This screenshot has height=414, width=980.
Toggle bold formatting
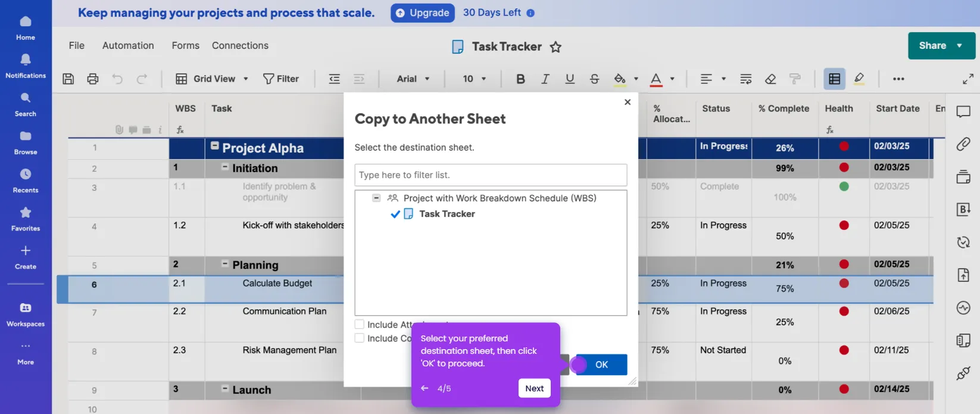click(x=520, y=79)
